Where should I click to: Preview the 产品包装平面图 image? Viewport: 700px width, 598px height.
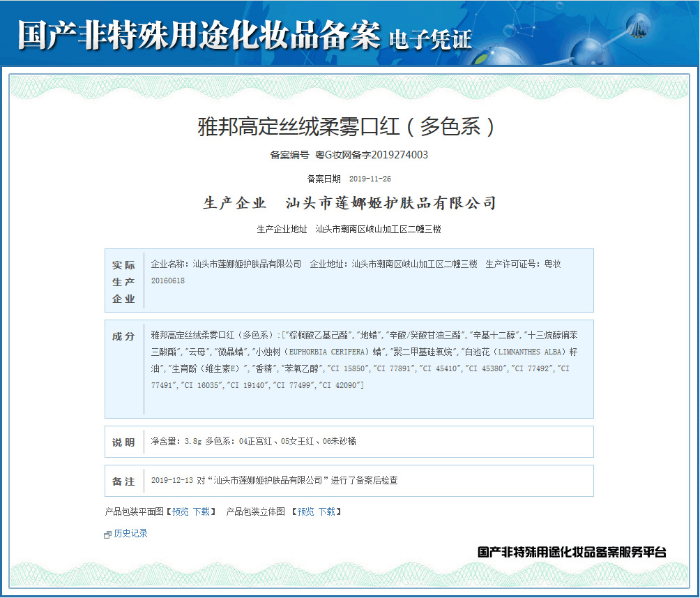[x=181, y=511]
